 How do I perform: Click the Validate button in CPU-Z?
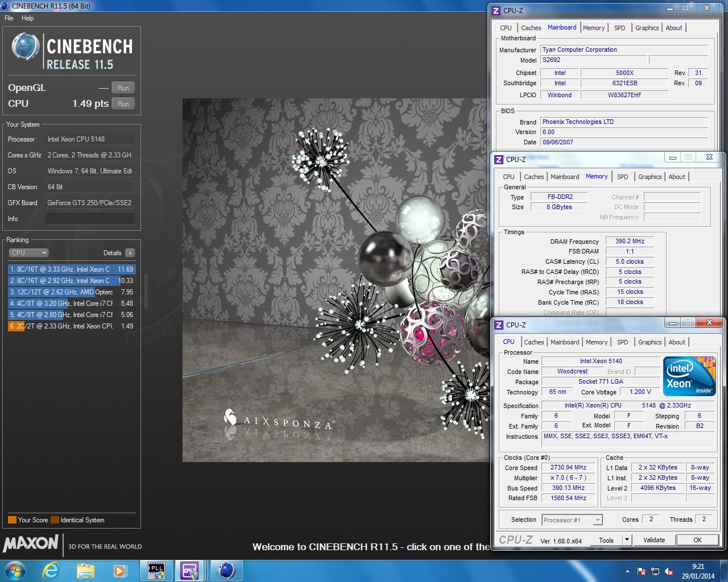654,540
